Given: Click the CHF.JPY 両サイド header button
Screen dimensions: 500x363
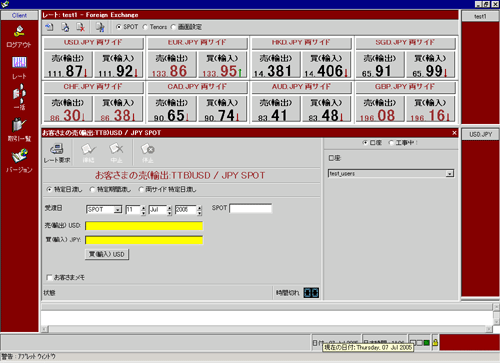Looking at the screenshot, I should pos(93,87).
